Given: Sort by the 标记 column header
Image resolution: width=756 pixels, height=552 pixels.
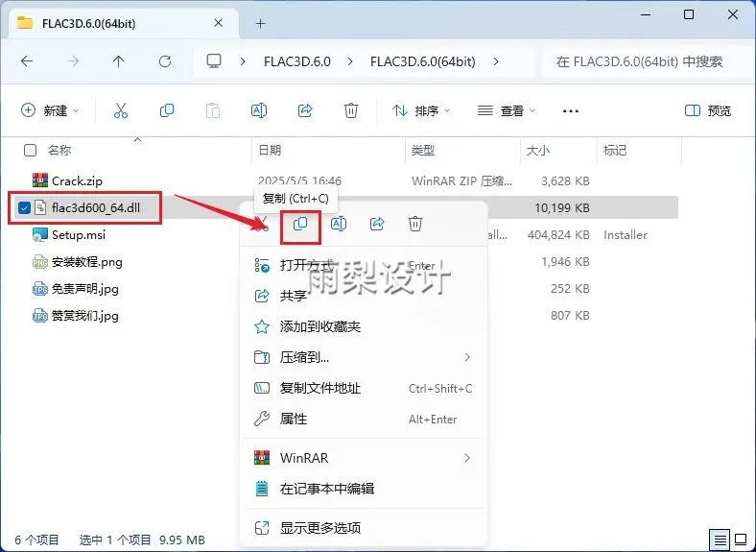Looking at the screenshot, I should pyautogui.click(x=615, y=150).
